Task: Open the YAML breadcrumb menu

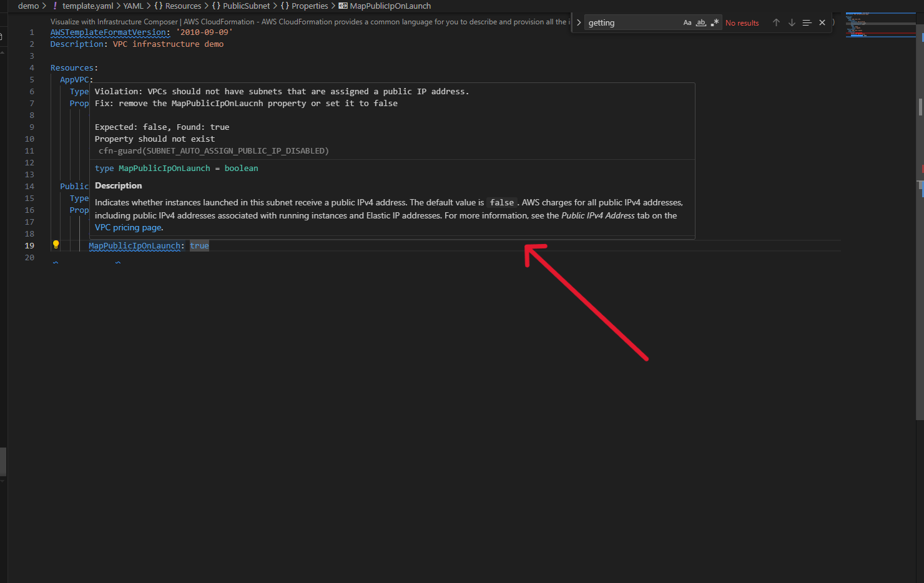Action: coord(133,6)
